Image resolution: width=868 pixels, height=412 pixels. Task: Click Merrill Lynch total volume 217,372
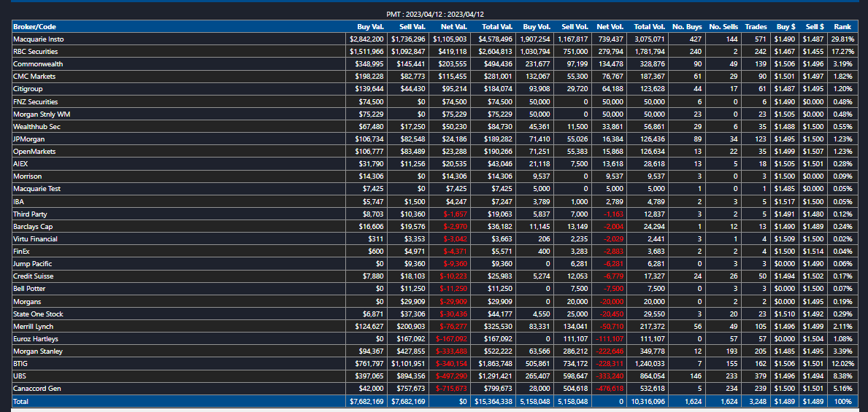pos(652,326)
